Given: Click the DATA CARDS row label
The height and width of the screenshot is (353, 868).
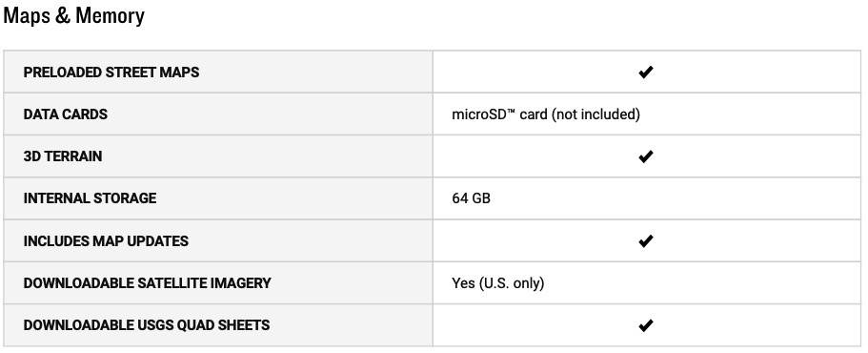Looking at the screenshot, I should pos(66,114).
